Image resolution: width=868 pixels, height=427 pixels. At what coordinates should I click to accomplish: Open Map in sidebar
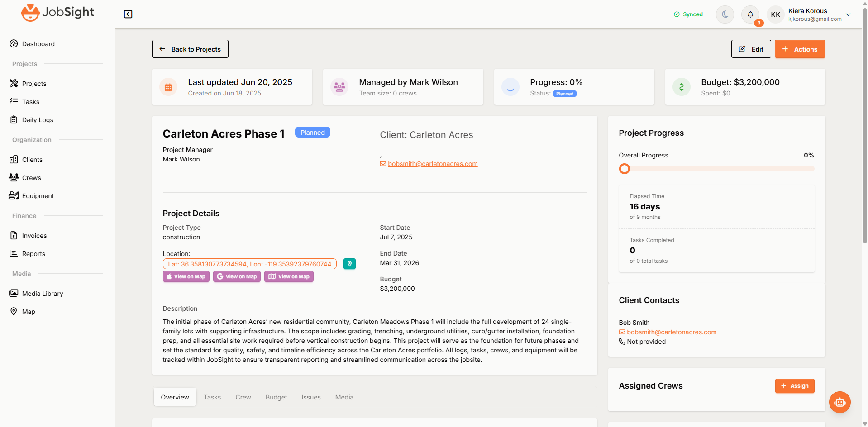22,312
